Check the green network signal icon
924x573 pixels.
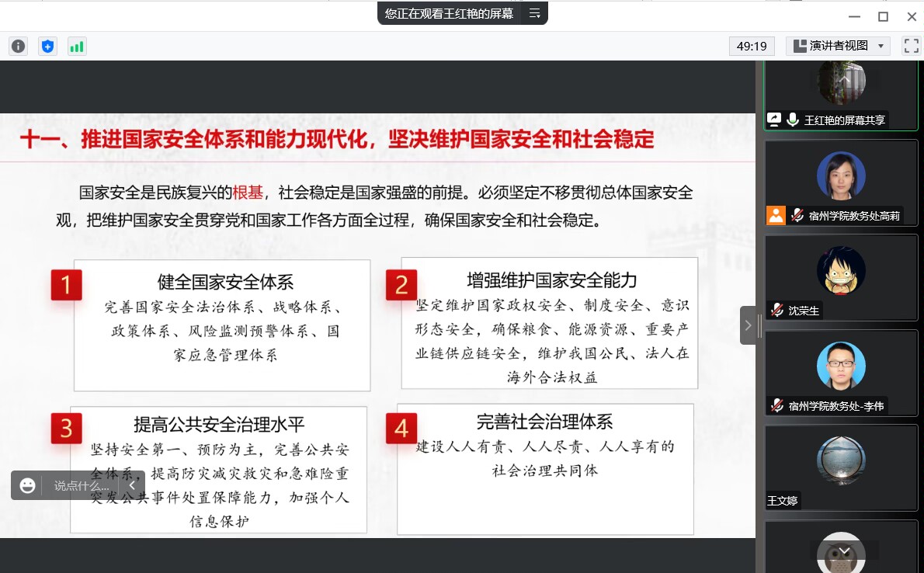pyautogui.click(x=77, y=47)
